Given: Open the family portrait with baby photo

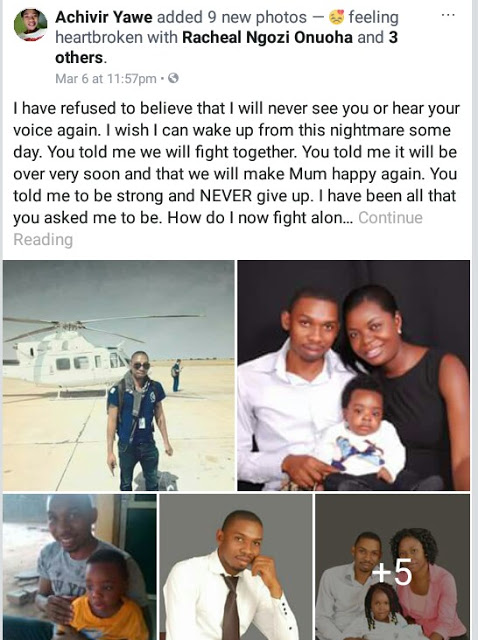Looking at the screenshot, I should pos(353,376).
